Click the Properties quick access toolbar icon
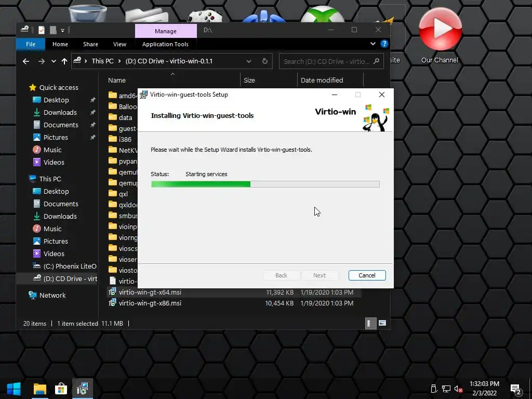The width and height of the screenshot is (532, 399). tap(42, 30)
